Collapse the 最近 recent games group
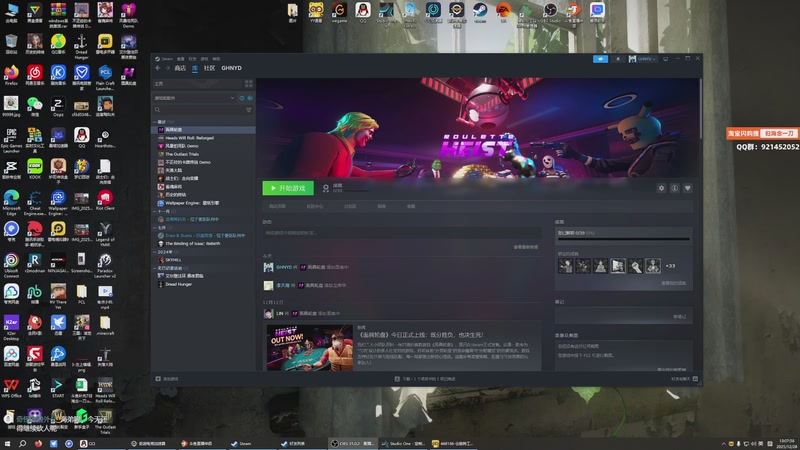 (155, 122)
